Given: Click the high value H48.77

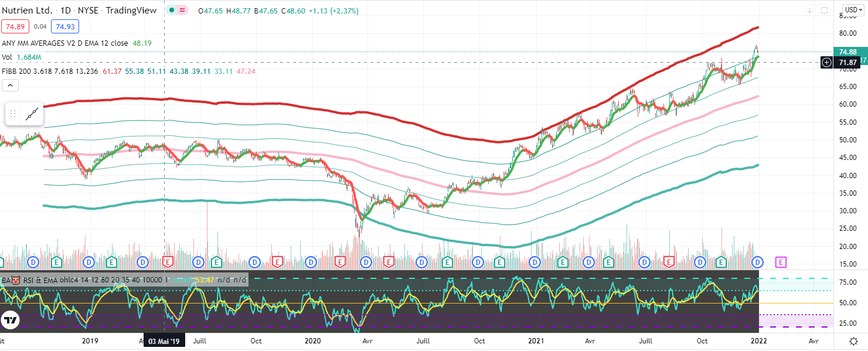Looking at the screenshot, I should [239, 11].
